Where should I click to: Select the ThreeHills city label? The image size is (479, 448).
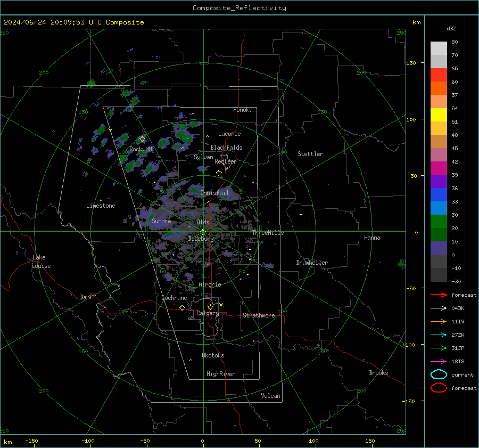(x=268, y=233)
